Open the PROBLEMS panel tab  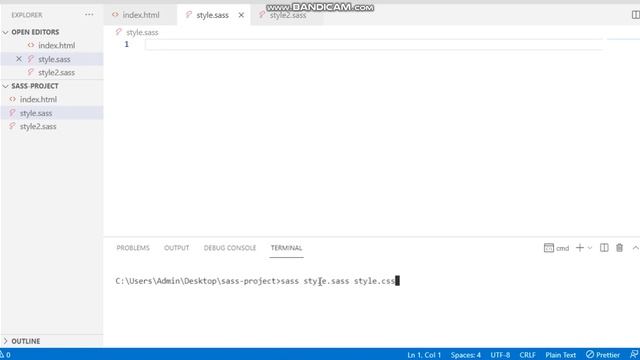coord(133,248)
